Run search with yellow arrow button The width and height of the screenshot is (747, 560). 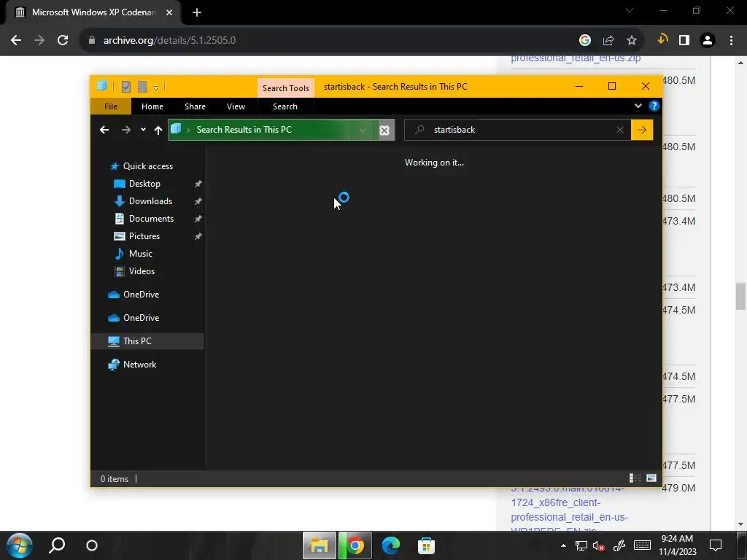642,130
